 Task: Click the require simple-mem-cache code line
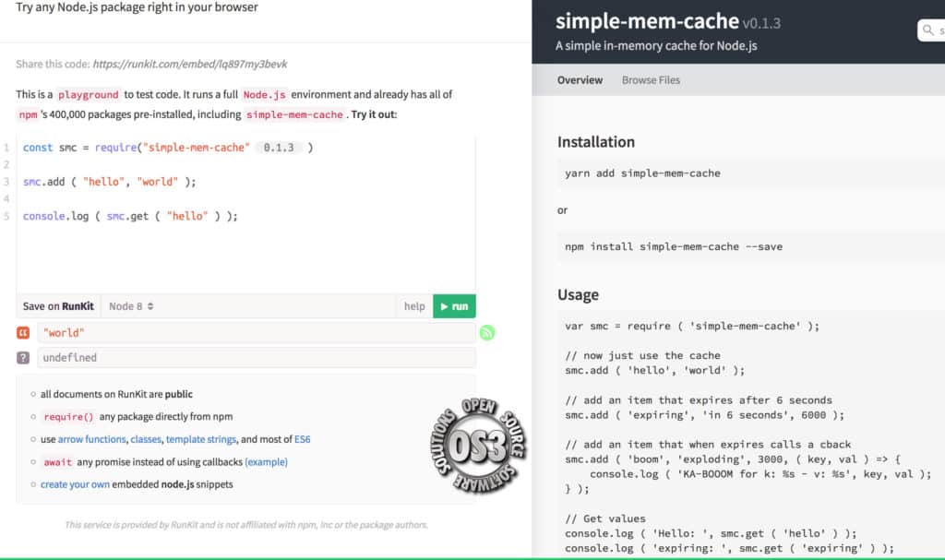tap(168, 148)
